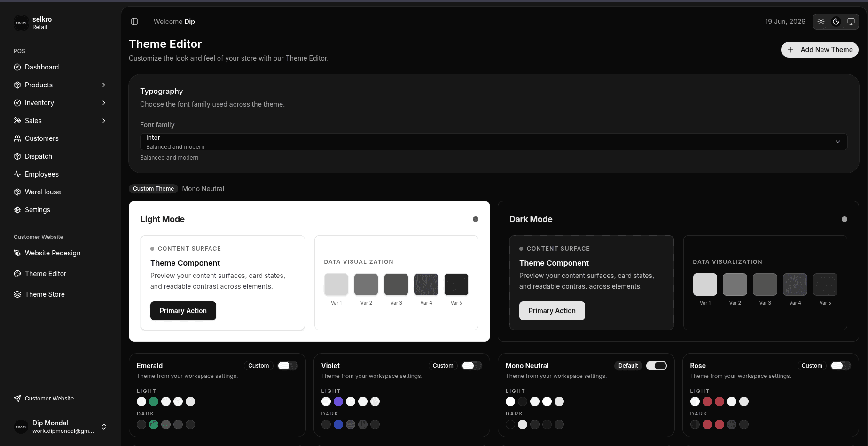Click the Employees activity icon

coord(17,174)
